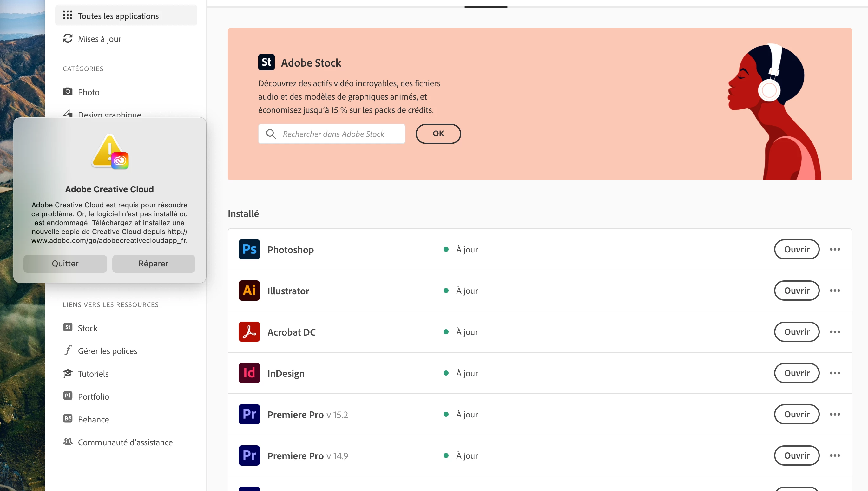Click the Illustrator app icon

(249, 290)
